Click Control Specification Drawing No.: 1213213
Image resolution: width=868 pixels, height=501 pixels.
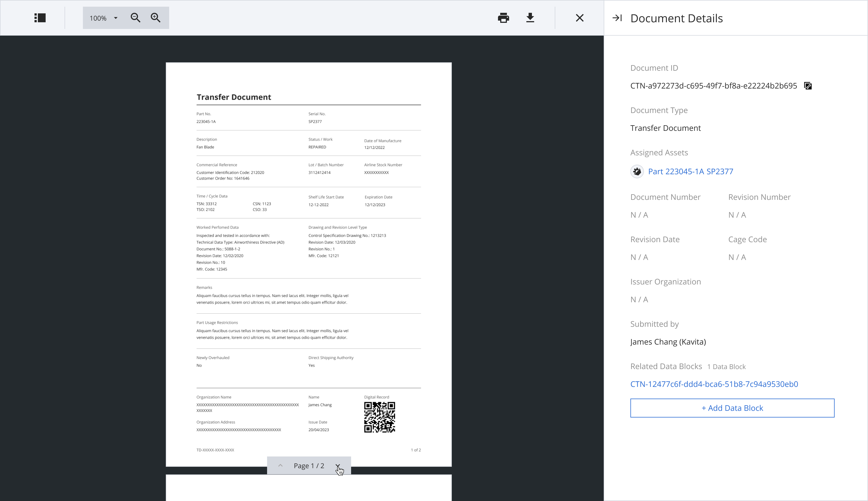click(347, 236)
